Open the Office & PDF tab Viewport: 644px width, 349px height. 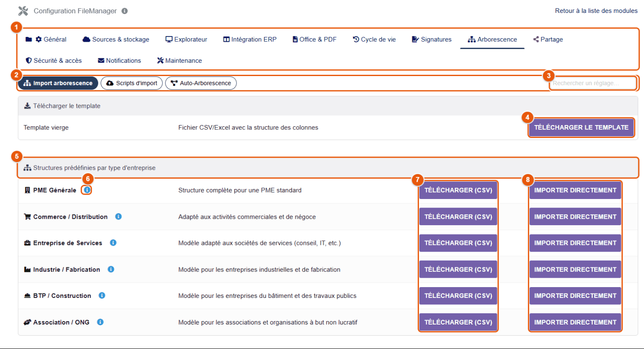pyautogui.click(x=314, y=40)
